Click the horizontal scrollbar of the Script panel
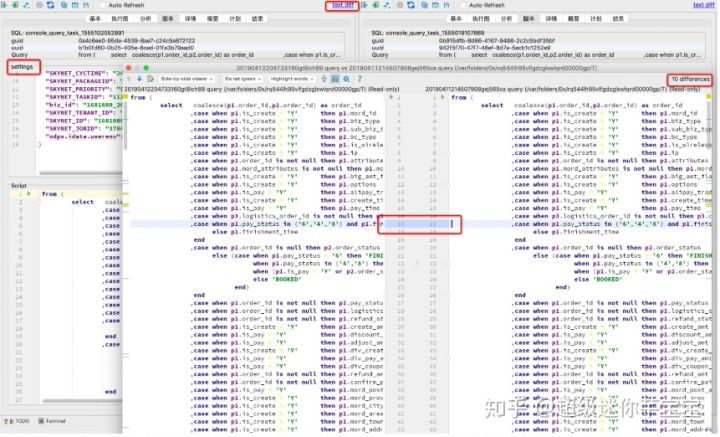 point(83,401)
